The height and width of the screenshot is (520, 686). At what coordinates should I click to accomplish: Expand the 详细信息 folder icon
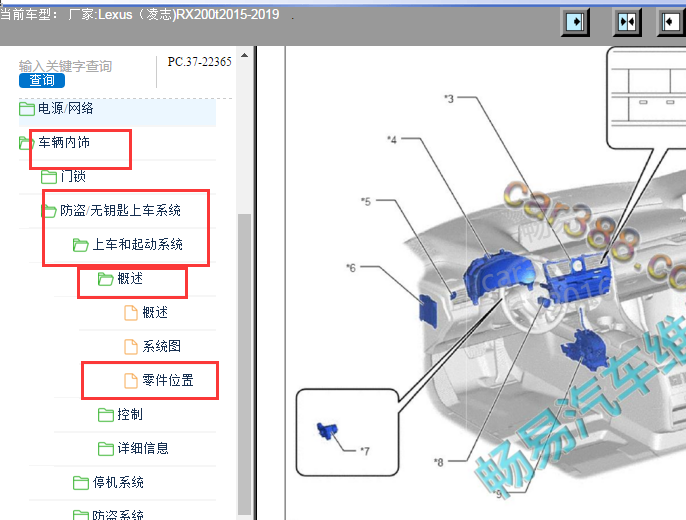click(105, 449)
